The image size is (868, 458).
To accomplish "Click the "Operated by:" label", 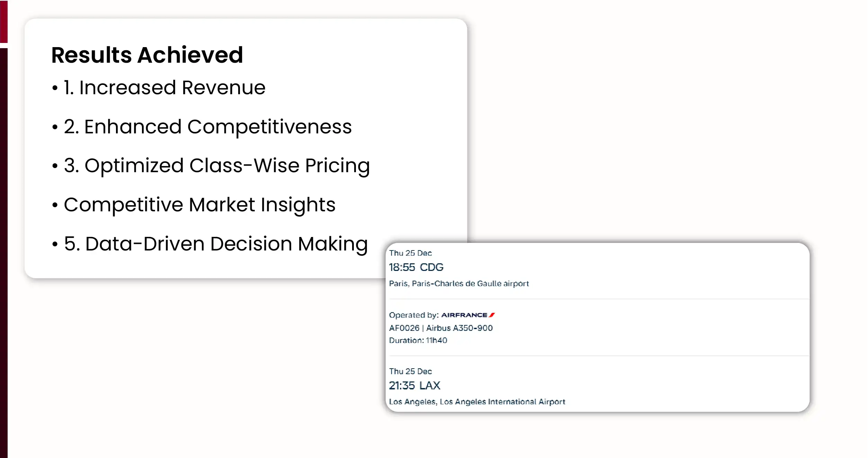I will point(414,315).
